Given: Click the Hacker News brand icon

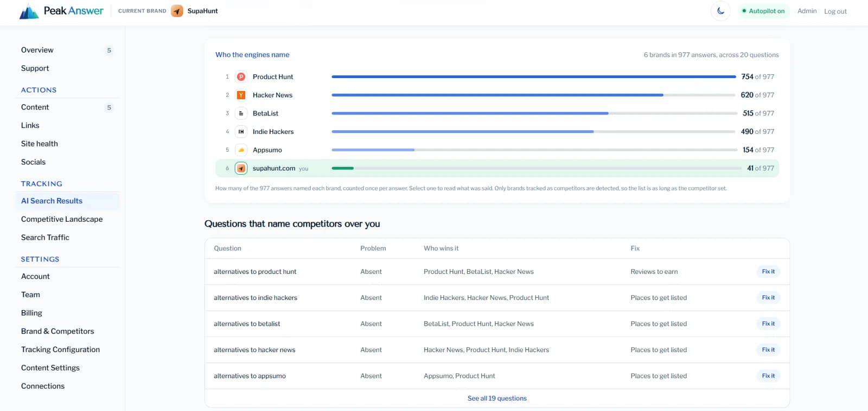Looking at the screenshot, I should point(241,95).
